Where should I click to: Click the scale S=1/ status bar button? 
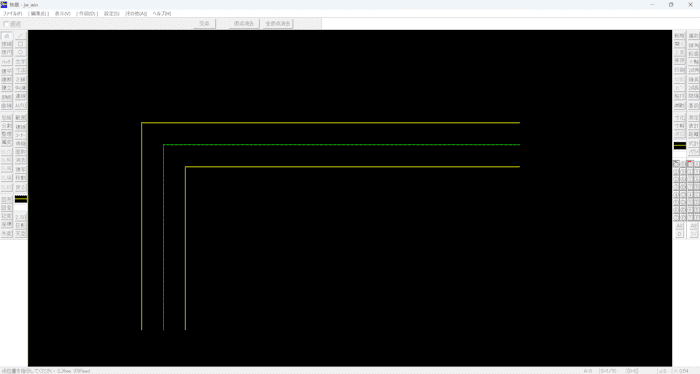click(x=608, y=371)
